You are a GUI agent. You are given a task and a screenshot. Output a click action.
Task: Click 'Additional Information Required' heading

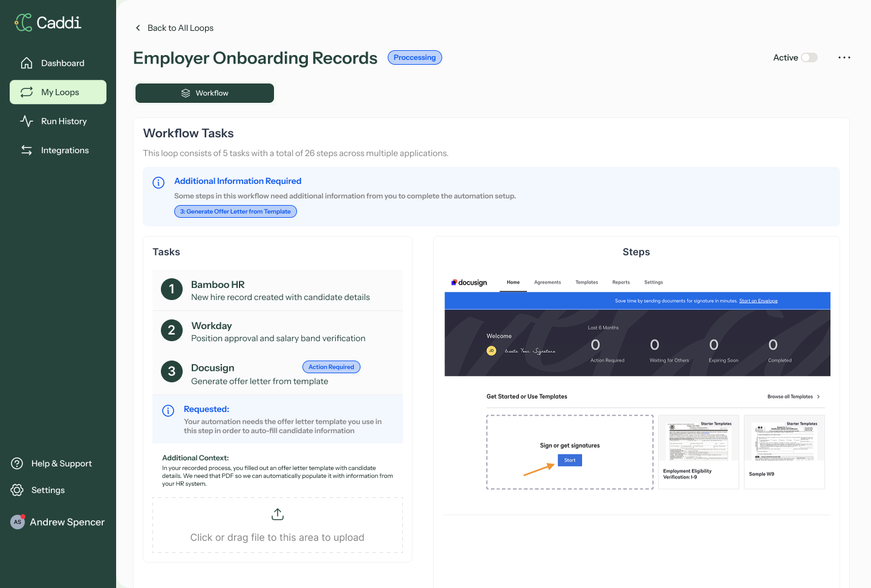[238, 181]
